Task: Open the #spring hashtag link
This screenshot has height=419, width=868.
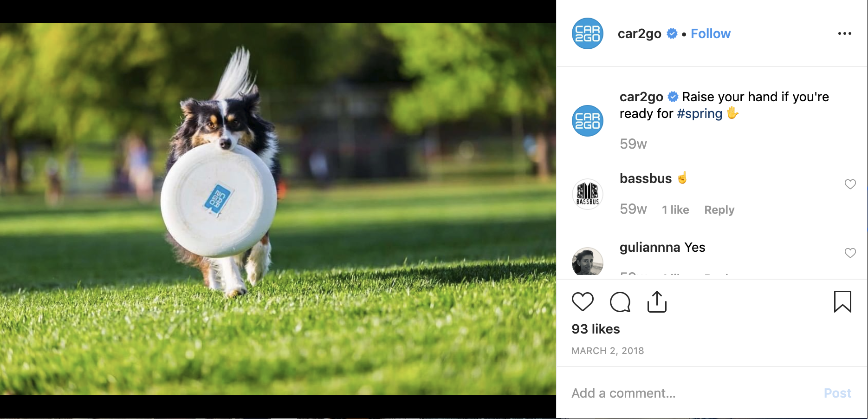Action: tap(700, 114)
